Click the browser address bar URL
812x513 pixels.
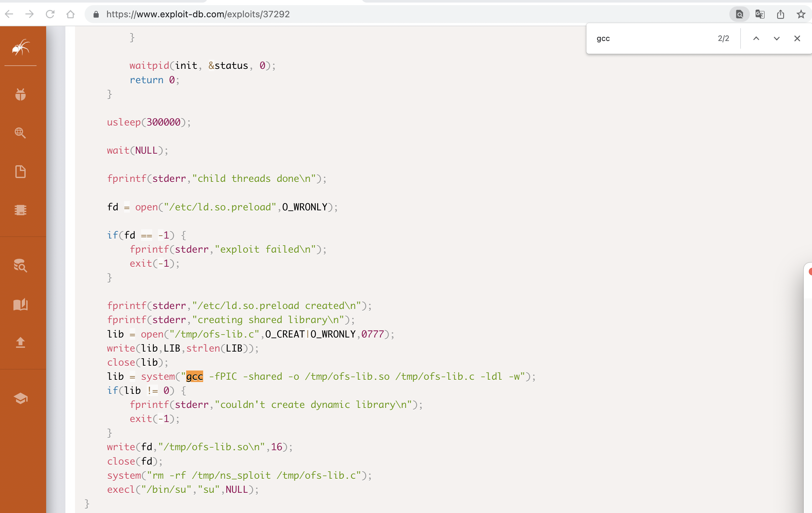pos(198,14)
